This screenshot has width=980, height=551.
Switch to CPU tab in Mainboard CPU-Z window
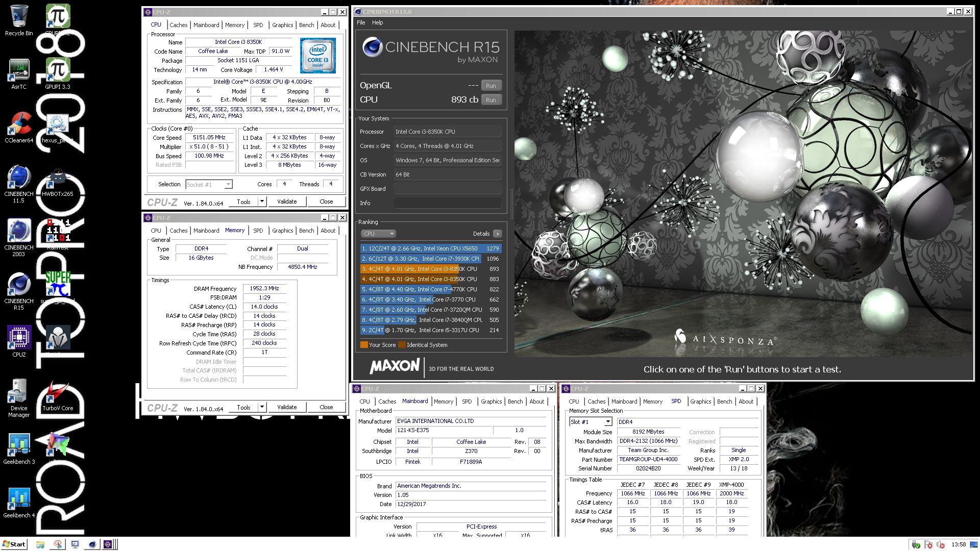click(364, 402)
